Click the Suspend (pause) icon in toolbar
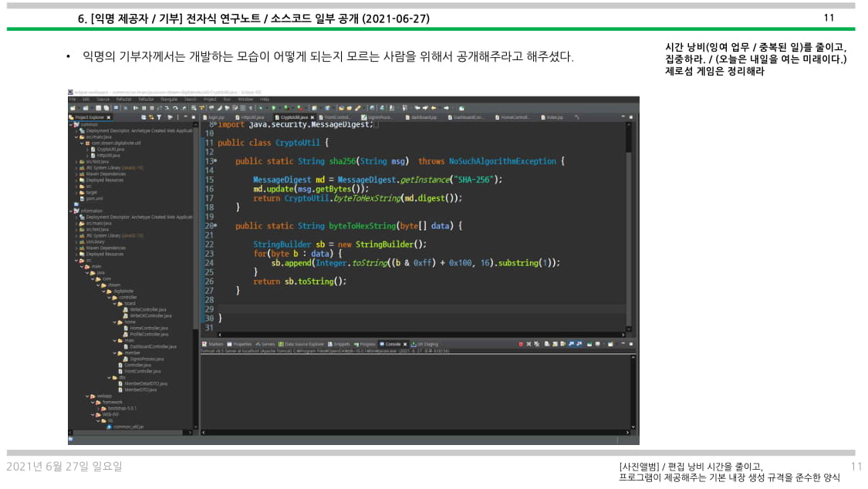868x489 pixels. tap(144, 109)
